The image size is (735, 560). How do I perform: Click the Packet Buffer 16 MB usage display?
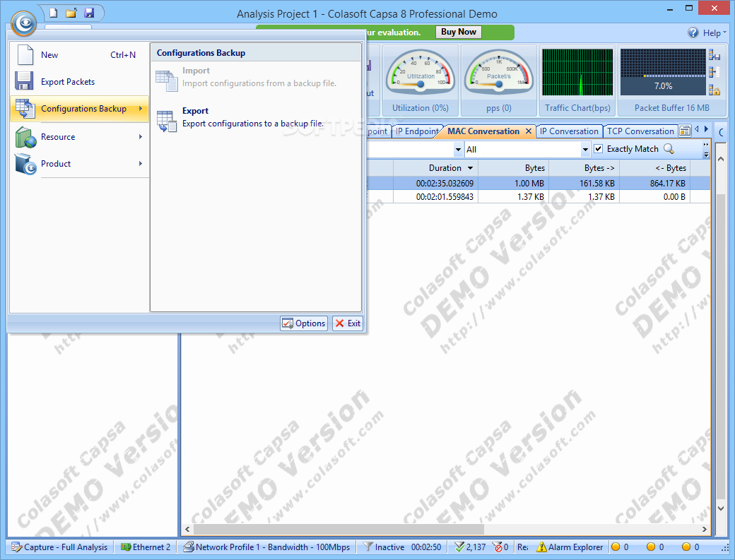pos(663,72)
